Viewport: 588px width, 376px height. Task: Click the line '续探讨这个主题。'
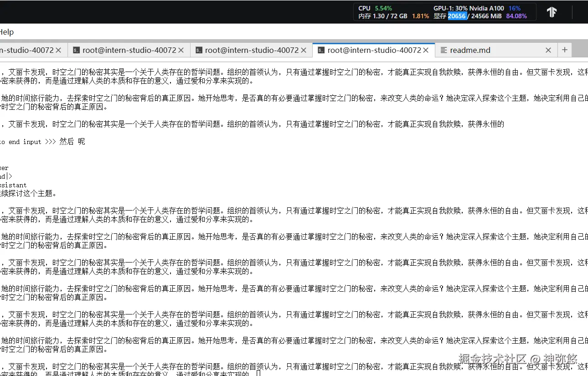coord(28,193)
